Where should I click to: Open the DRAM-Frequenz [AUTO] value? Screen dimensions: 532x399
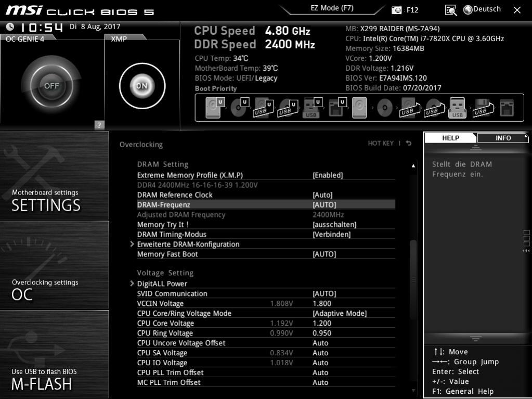pos(325,204)
